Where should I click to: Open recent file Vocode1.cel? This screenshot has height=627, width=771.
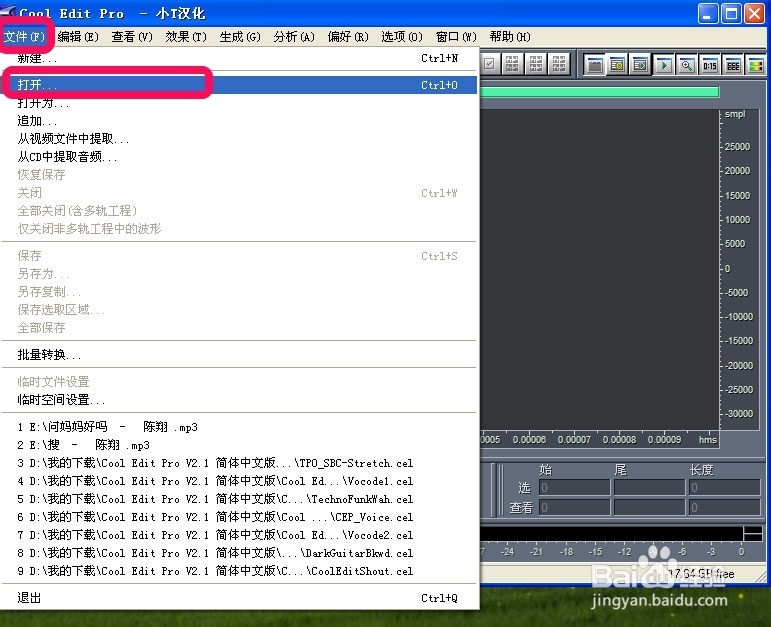[x=239, y=481]
